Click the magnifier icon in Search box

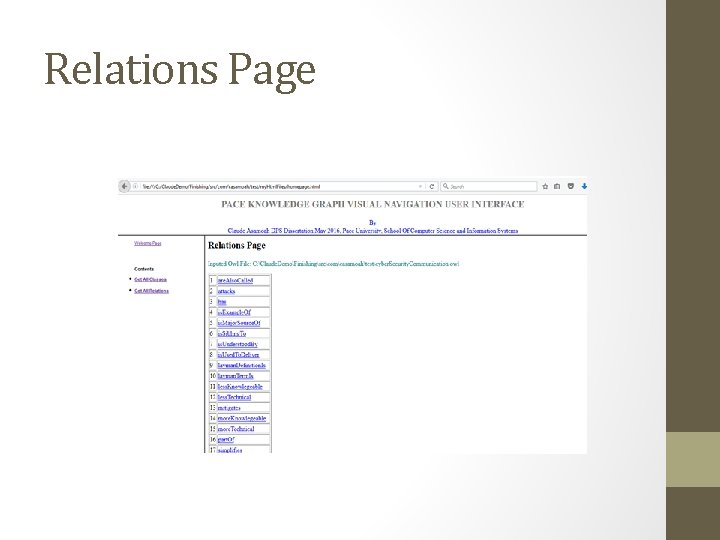[445, 186]
